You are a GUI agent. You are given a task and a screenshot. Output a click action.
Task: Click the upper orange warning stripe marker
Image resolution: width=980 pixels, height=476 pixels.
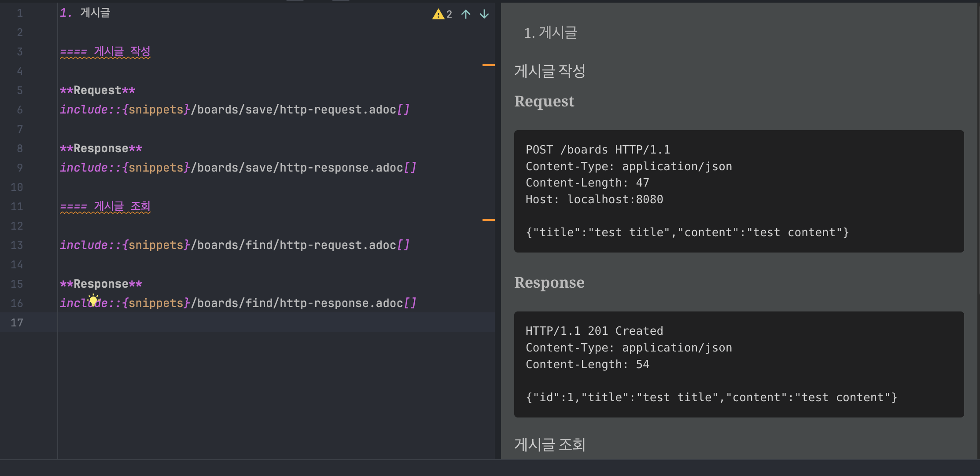(488, 65)
